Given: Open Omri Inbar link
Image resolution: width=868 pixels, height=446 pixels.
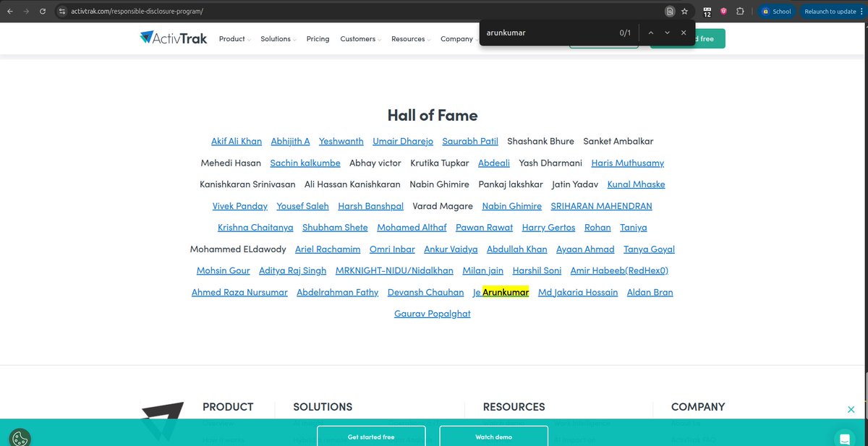Looking at the screenshot, I should click(392, 249).
